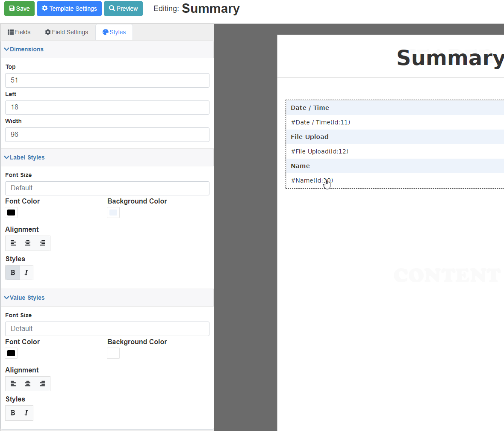The height and width of the screenshot is (431, 504).
Task: Select the Styles tab
Action: pyautogui.click(x=114, y=32)
